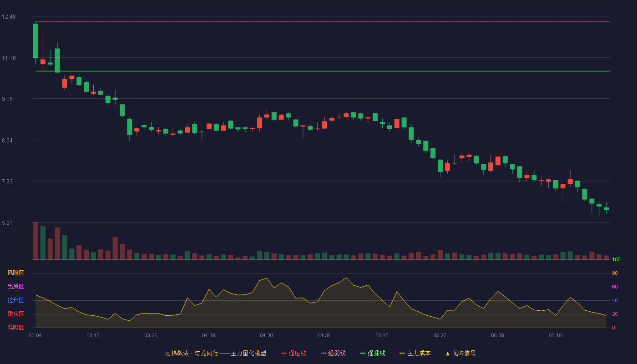Click the green horizontal support line
Screen dimensions: 637x364
(323, 71)
